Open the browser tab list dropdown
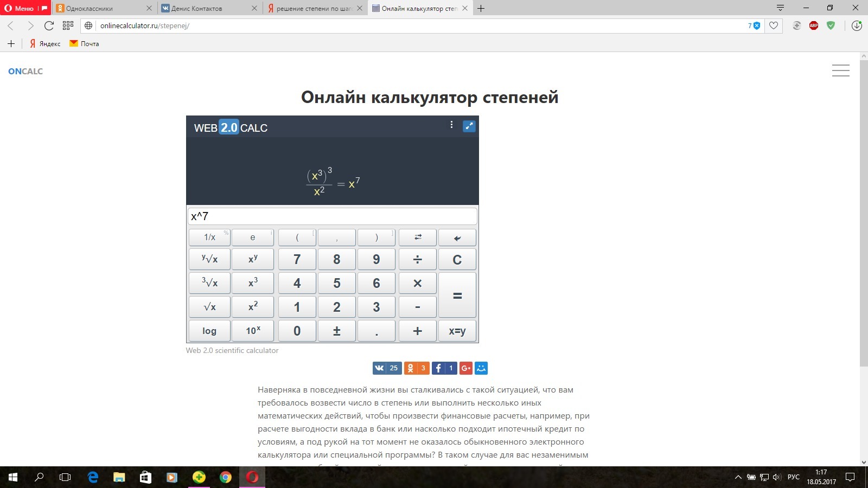 pos(780,8)
